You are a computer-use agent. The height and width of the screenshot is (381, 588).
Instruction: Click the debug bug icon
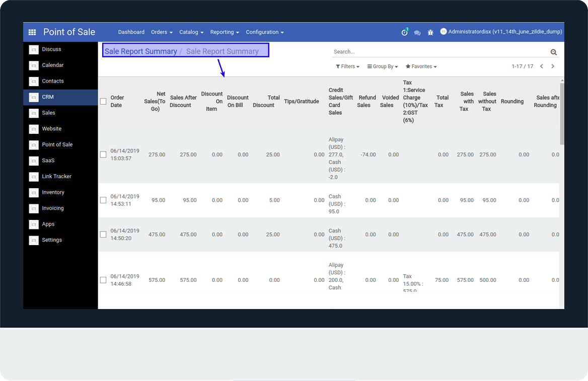[x=430, y=33]
